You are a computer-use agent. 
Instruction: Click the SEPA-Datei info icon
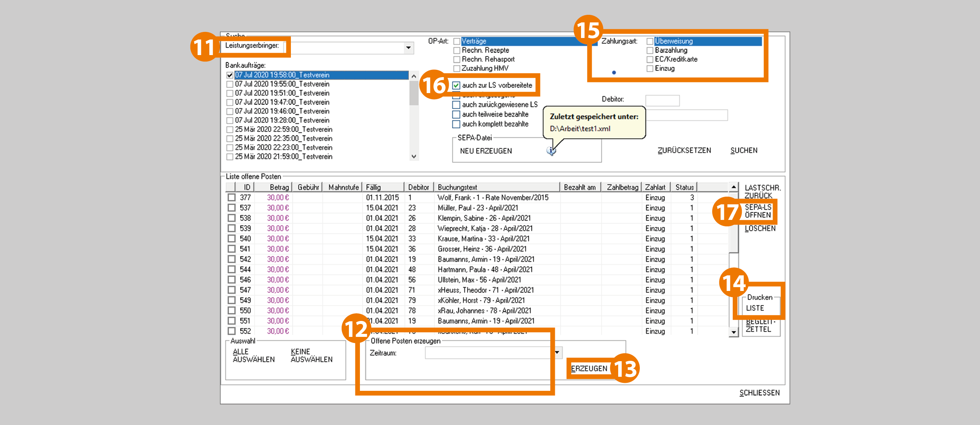click(551, 151)
